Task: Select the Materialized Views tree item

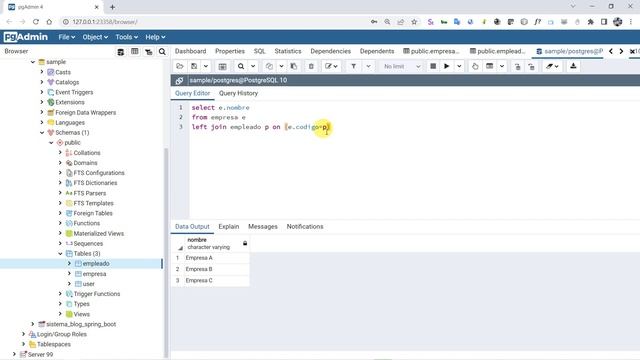Action: tap(99, 233)
